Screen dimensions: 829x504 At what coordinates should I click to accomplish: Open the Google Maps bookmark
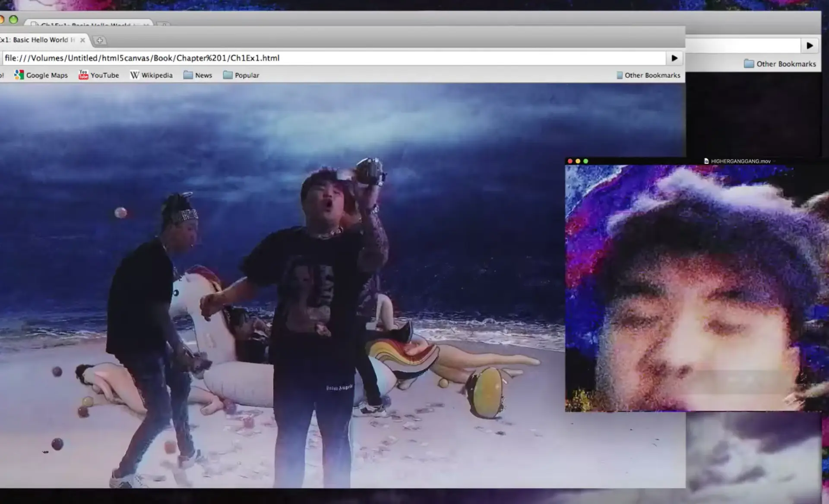(x=41, y=75)
